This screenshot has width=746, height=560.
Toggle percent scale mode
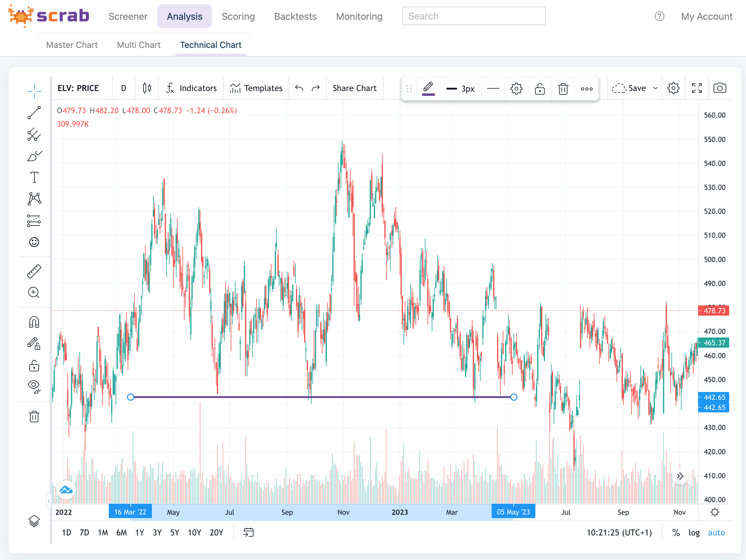tap(676, 532)
